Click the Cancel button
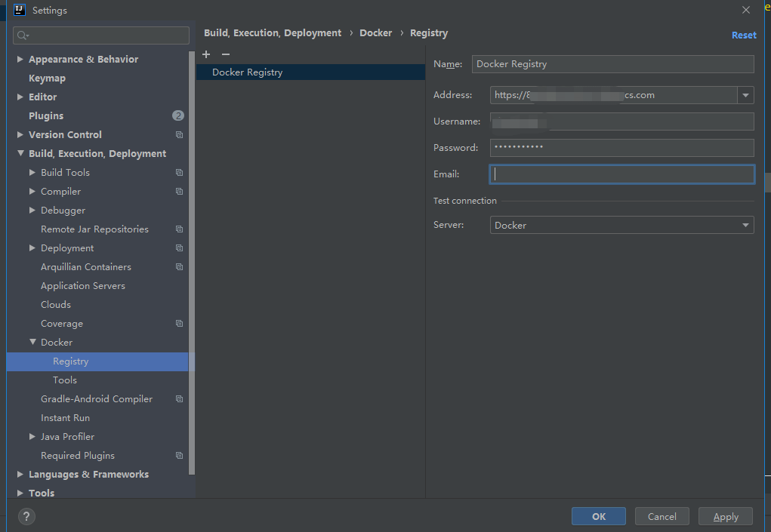This screenshot has height=532, width=771. (662, 516)
